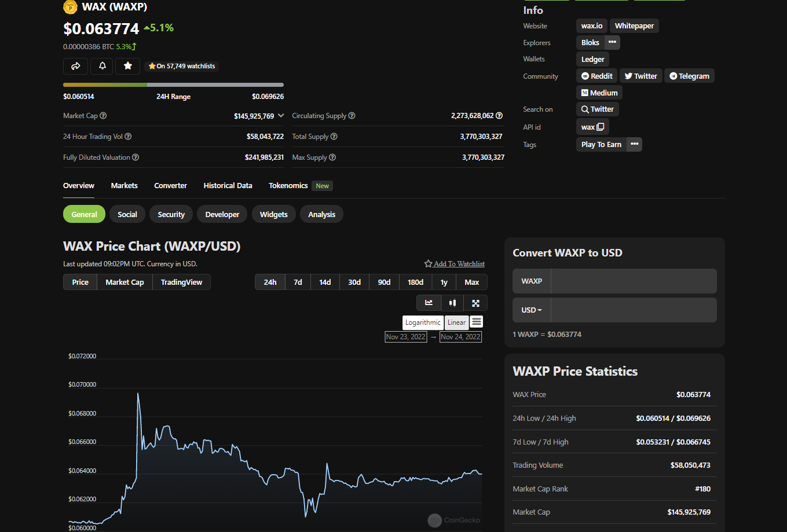
Task: Click the Add To Watchlist link
Action: point(455,264)
